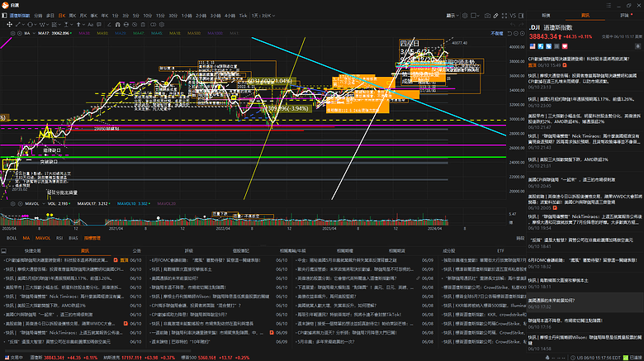Pick the measure range tool
The height and width of the screenshot is (361, 644).
pos(66,25)
